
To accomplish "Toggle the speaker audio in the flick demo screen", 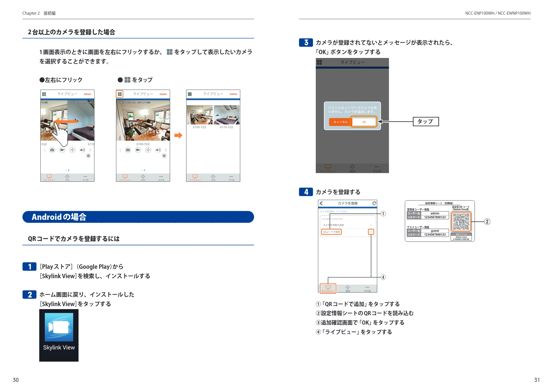I will pos(82,150).
